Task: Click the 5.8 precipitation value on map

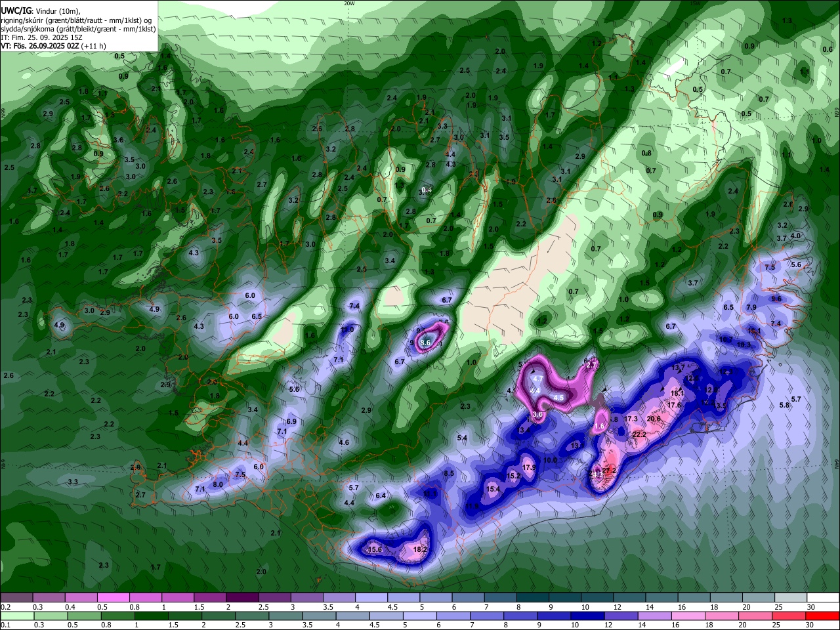Action: [x=784, y=405]
